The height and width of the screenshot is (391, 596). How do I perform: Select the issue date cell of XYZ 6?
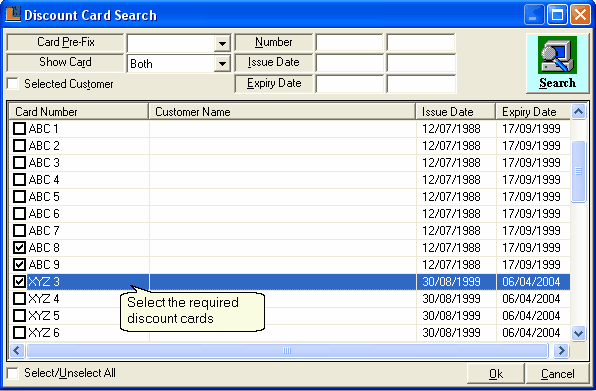[x=456, y=332]
